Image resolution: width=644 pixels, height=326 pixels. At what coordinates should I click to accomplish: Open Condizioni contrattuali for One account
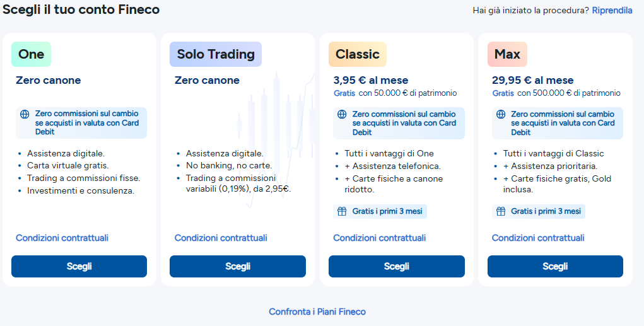point(62,238)
